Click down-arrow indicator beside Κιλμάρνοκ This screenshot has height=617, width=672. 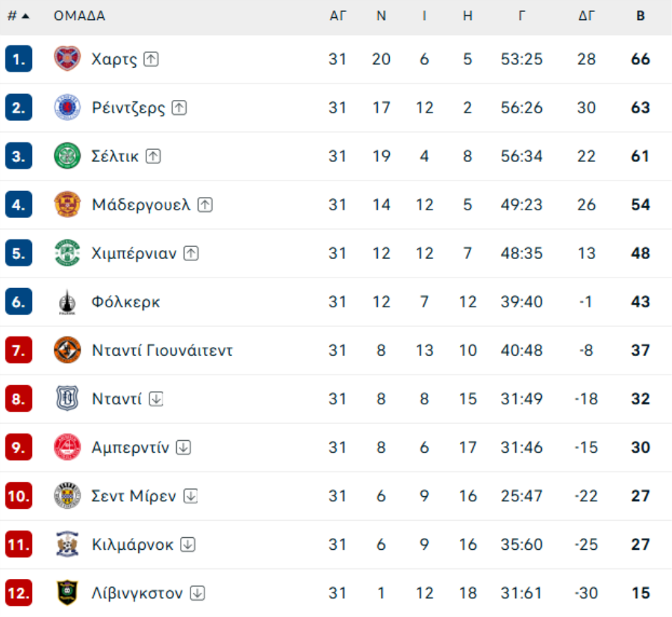pos(187,545)
